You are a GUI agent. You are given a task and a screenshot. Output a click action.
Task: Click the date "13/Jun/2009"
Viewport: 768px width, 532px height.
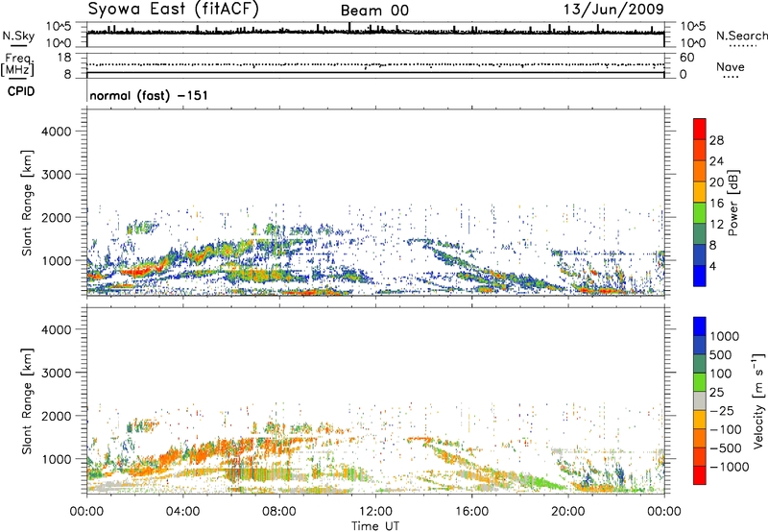tap(613, 9)
